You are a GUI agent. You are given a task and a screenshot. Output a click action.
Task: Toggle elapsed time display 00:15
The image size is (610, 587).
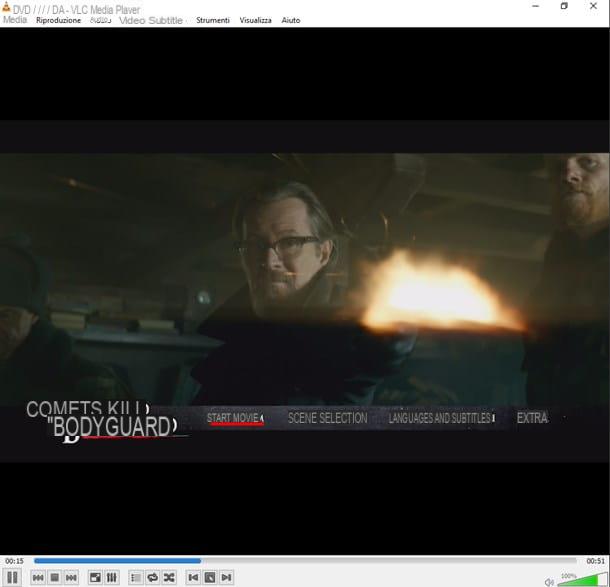[14, 561]
